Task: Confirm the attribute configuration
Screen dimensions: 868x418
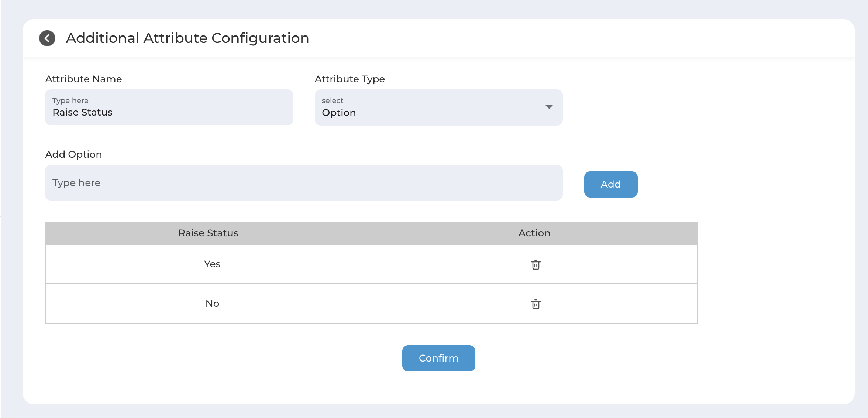Action: click(438, 358)
